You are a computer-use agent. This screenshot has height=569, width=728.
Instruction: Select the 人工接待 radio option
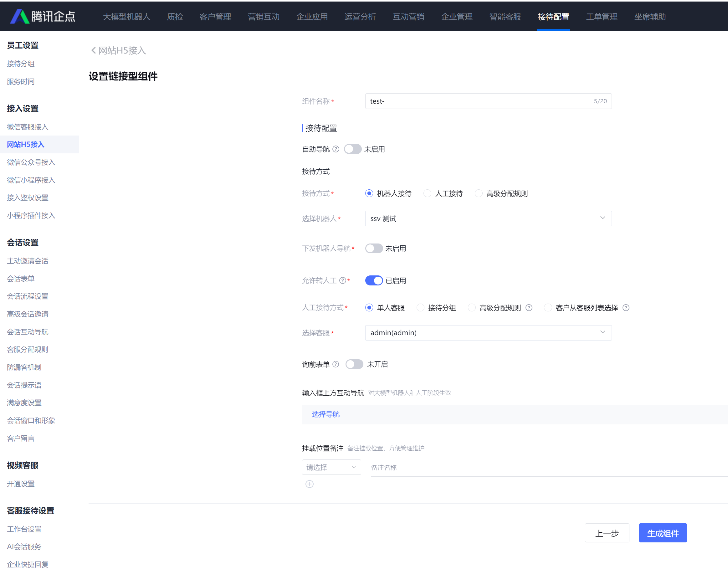coord(427,194)
